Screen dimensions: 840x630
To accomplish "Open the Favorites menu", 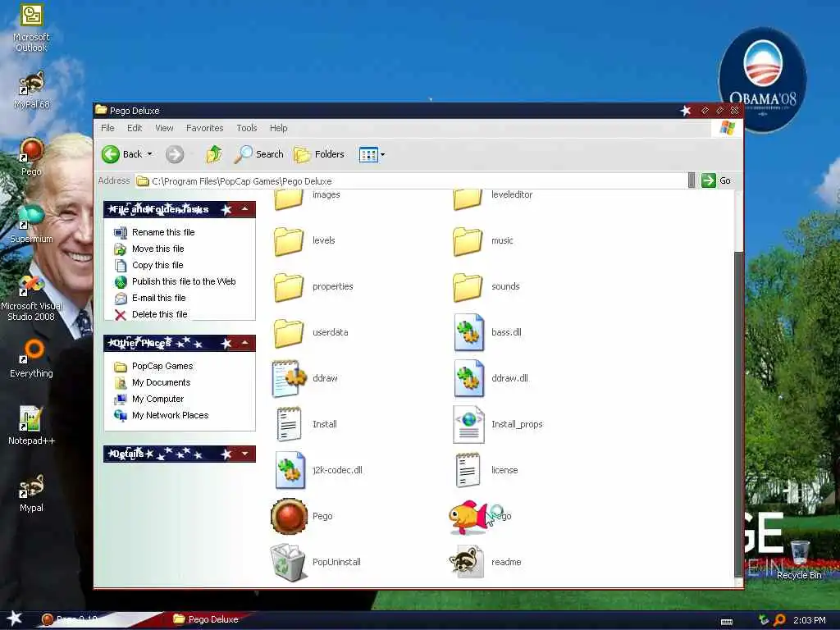I will coord(204,128).
